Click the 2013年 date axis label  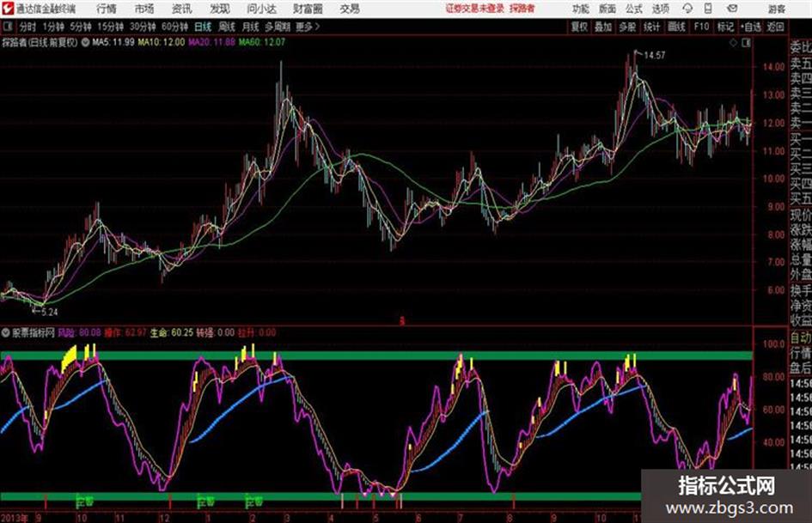[x=14, y=518]
